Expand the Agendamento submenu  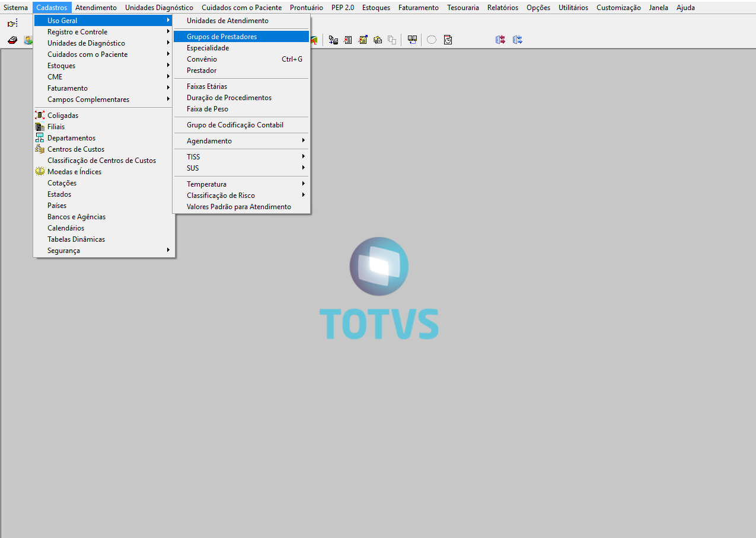point(241,141)
